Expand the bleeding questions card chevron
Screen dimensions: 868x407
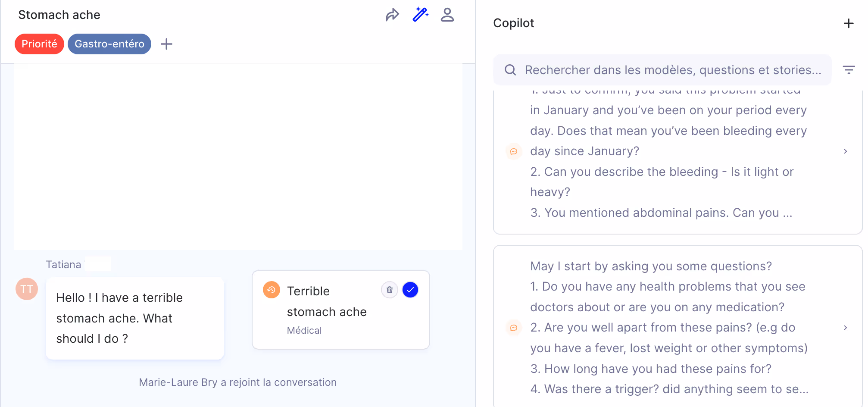(x=846, y=151)
